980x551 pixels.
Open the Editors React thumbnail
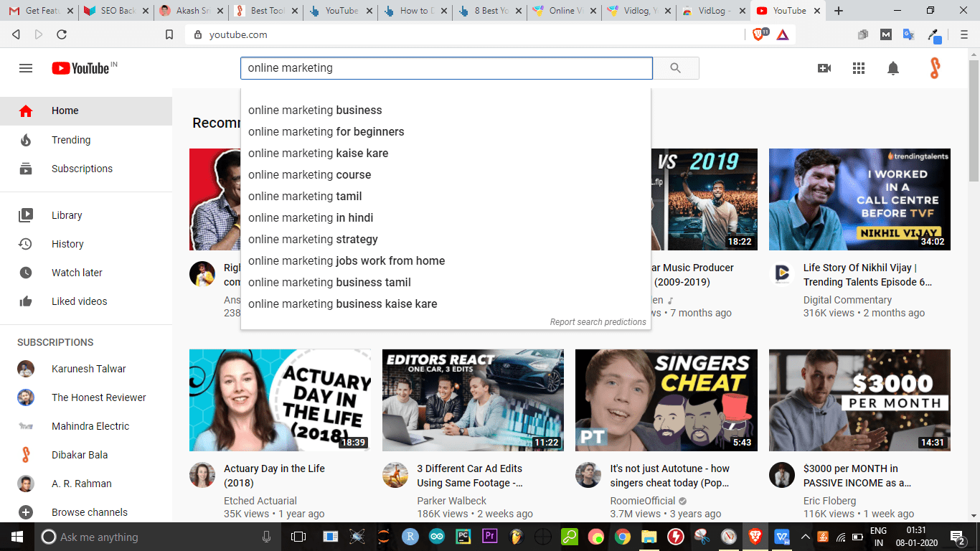pos(473,400)
